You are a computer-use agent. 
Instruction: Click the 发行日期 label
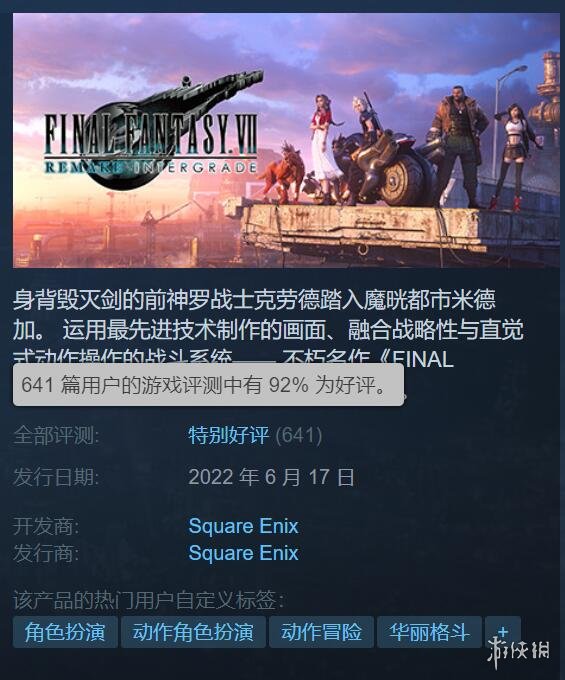(56, 477)
